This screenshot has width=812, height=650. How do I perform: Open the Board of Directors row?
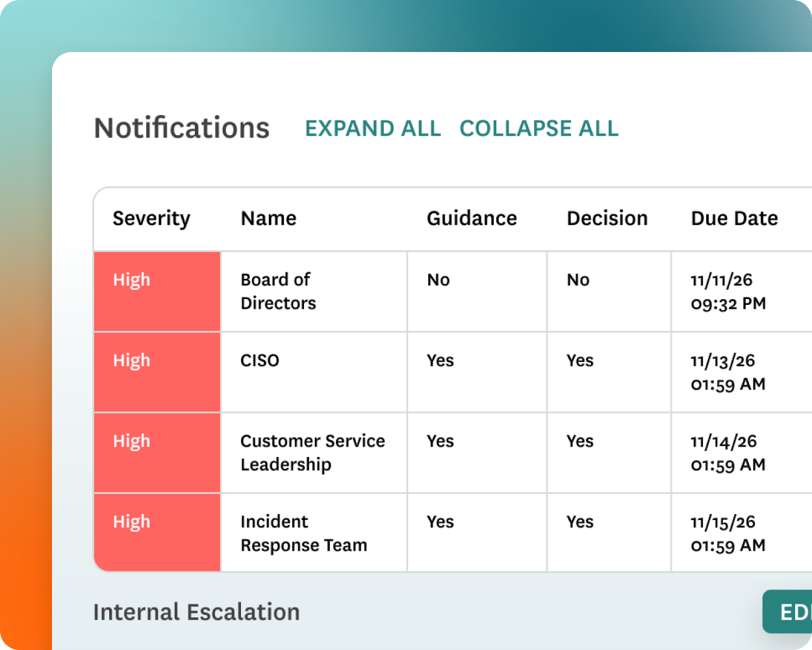point(278,291)
